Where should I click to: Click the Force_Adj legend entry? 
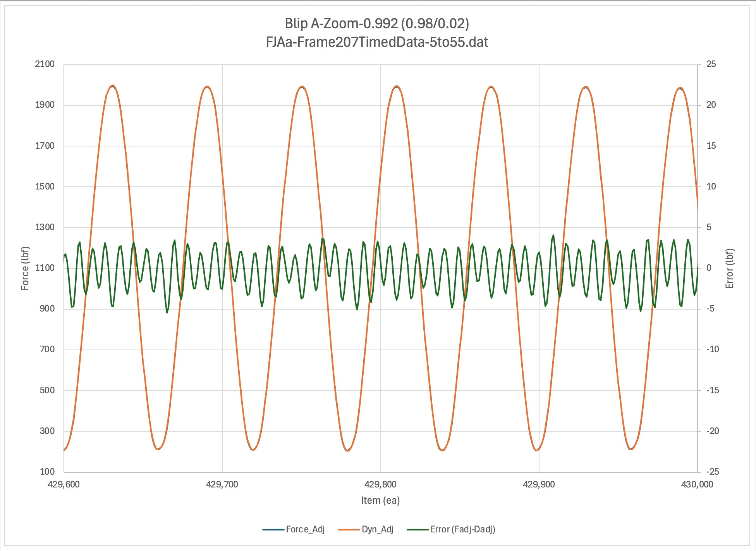[x=305, y=529]
